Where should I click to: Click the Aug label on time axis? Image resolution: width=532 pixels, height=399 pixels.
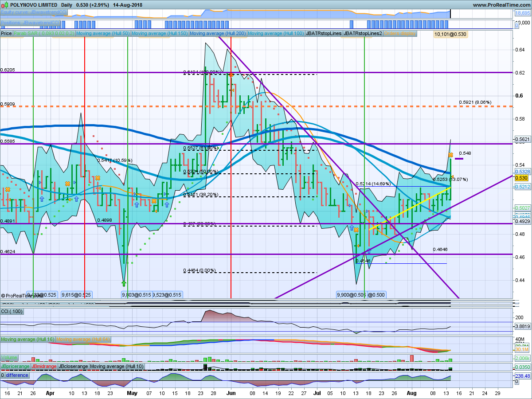tap(412, 392)
